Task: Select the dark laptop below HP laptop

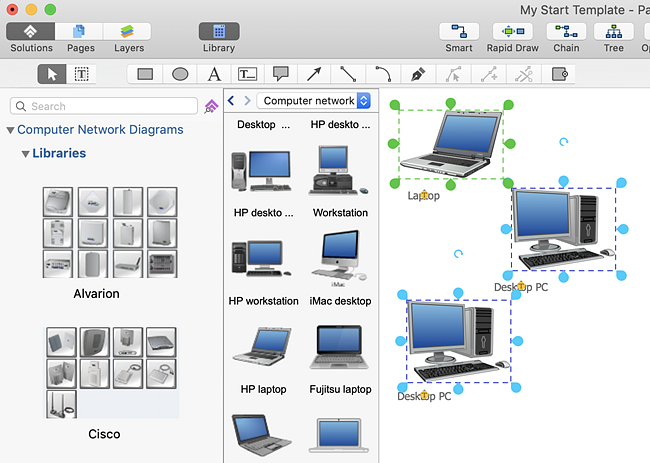Action: (262, 435)
